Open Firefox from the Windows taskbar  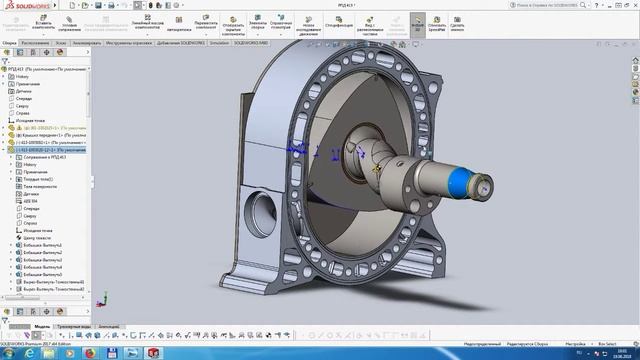tap(90, 353)
